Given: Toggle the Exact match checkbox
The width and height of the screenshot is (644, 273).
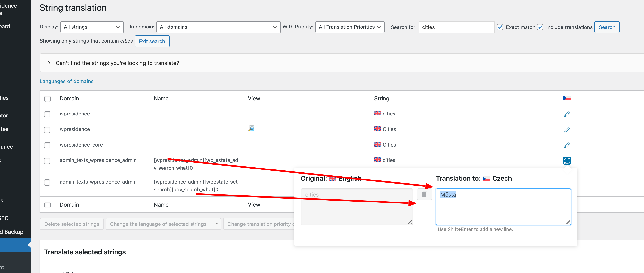Looking at the screenshot, I should tap(500, 27).
